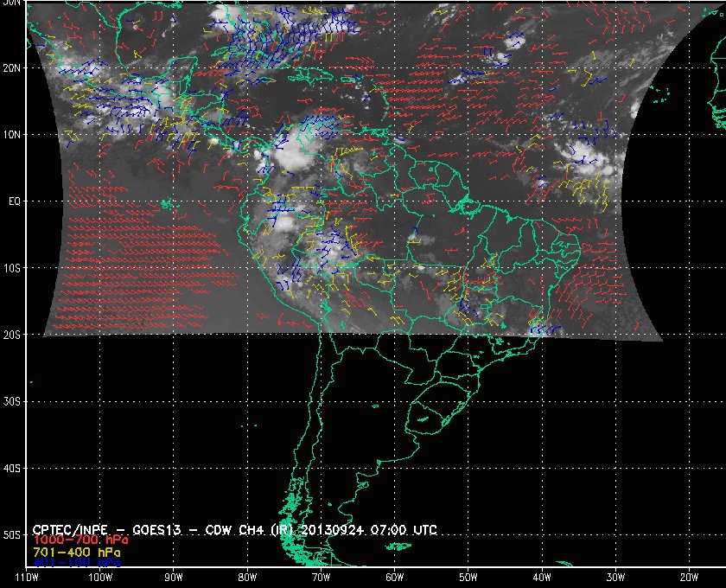Viewport: 726px width, 588px height.
Task: Click the 20S latitude label
Action: click(x=12, y=335)
